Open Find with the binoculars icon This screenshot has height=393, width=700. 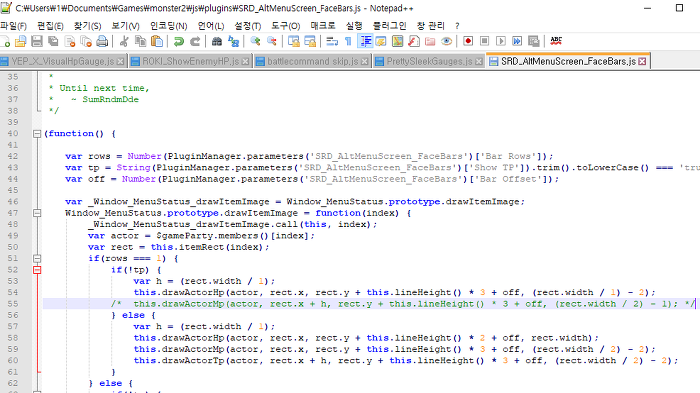point(217,42)
